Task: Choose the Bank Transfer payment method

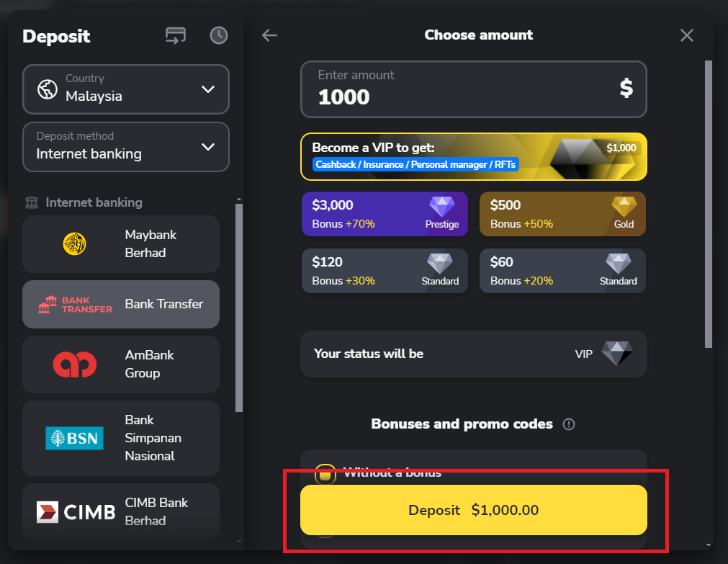Action: click(x=121, y=304)
